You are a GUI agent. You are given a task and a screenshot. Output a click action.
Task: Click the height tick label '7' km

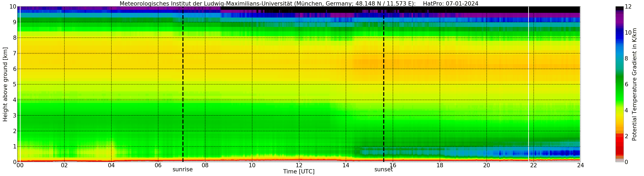[15, 53]
